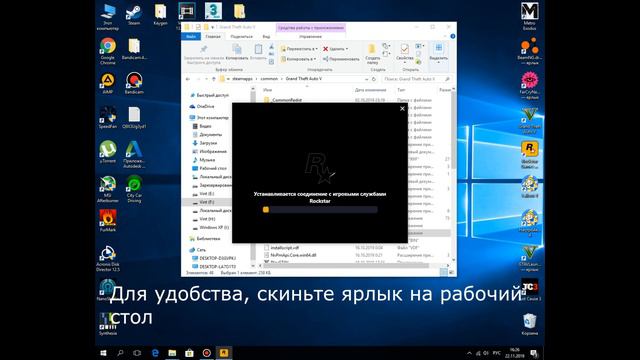Screen dimensions: 640x360
Task: Click "Создать папку" new folder button
Action: 372,54
